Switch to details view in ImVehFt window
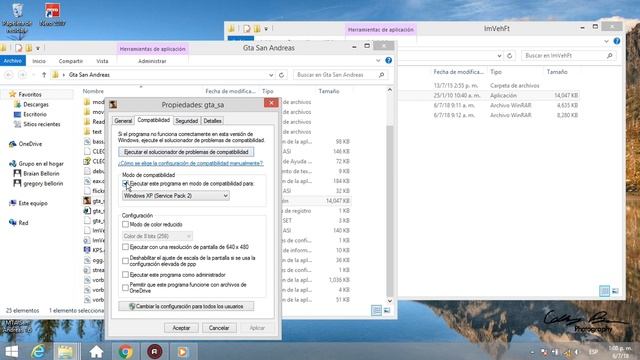The height and width of the screenshot is (360, 640). [604, 291]
